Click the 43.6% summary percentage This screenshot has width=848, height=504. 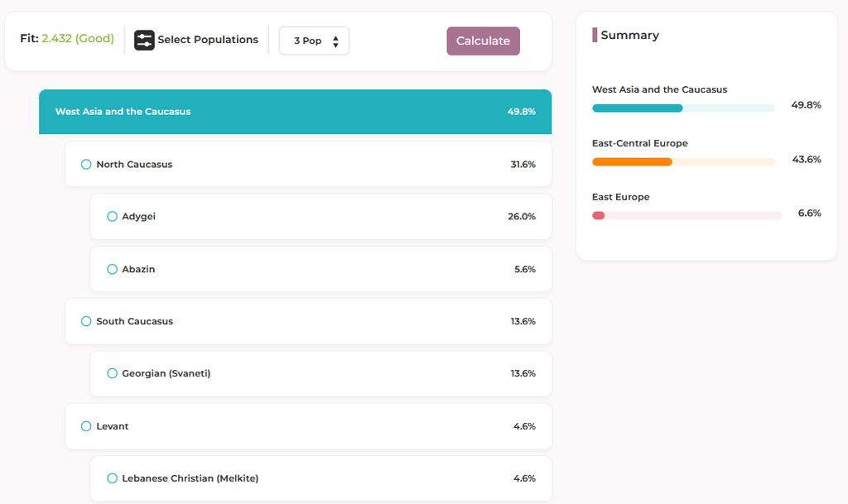click(807, 160)
